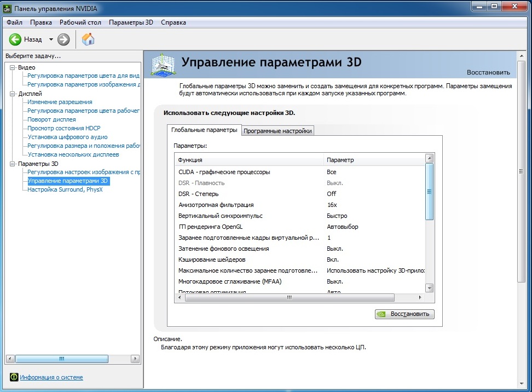Open the Справка menu
The image size is (532, 392).
pyautogui.click(x=174, y=22)
